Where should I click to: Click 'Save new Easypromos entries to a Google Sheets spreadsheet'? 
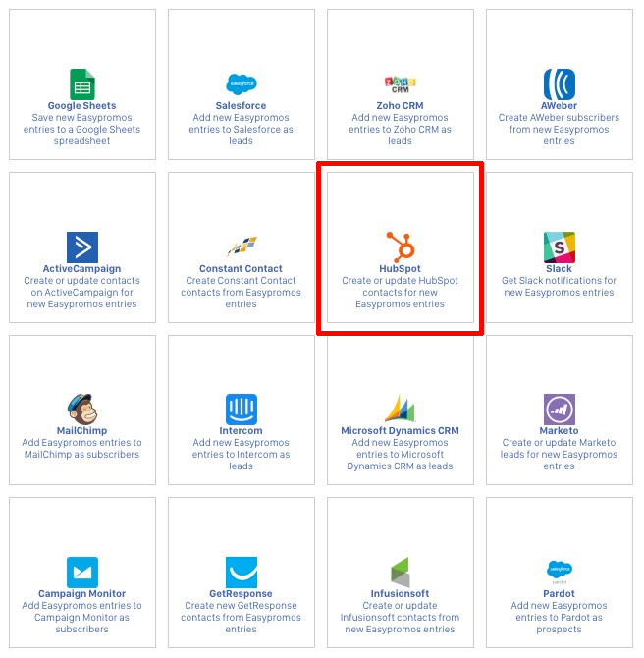[81, 130]
